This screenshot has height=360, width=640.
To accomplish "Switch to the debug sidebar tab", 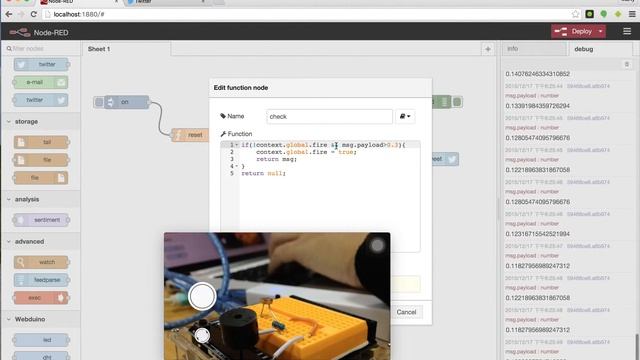I will pyautogui.click(x=600, y=49).
